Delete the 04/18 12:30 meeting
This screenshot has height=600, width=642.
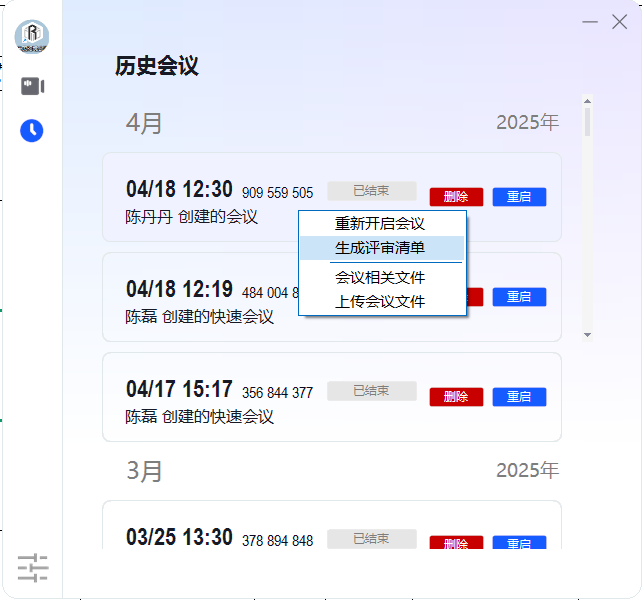456,197
